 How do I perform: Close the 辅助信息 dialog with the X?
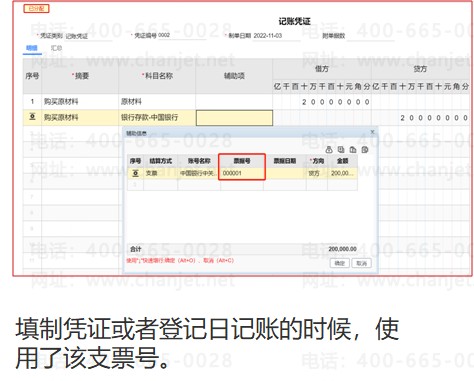(372, 132)
